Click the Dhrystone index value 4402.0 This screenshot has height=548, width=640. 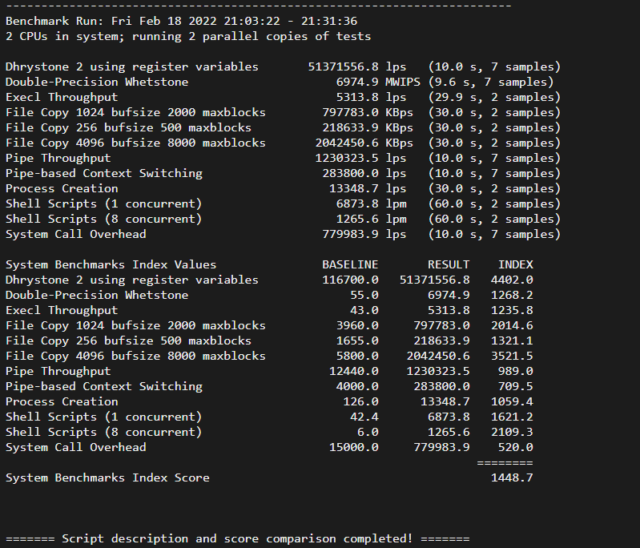(512, 280)
